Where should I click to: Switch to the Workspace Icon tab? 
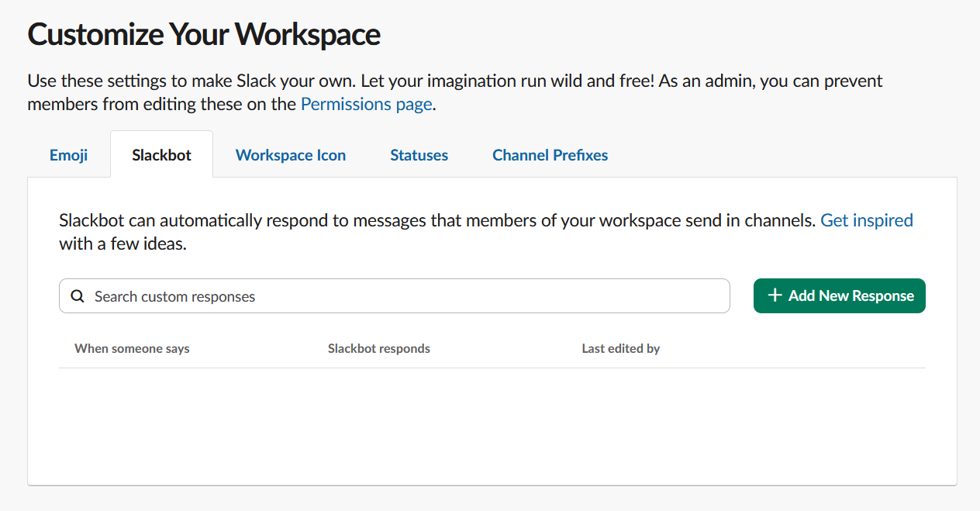(291, 155)
